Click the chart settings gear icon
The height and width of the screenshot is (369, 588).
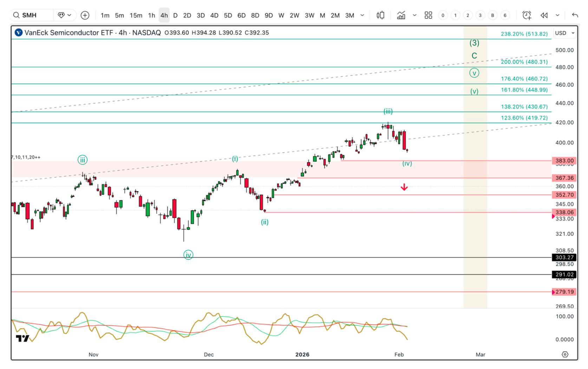[565, 354]
